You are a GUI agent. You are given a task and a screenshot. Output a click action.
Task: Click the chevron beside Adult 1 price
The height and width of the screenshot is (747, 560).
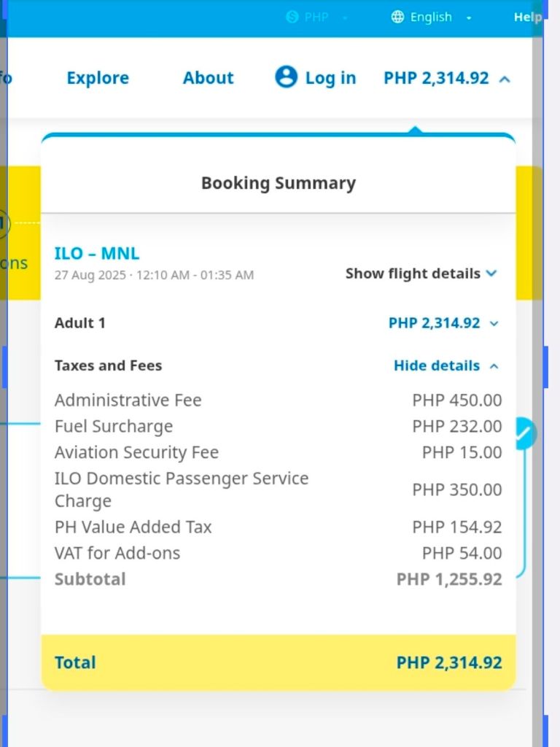[x=494, y=323]
